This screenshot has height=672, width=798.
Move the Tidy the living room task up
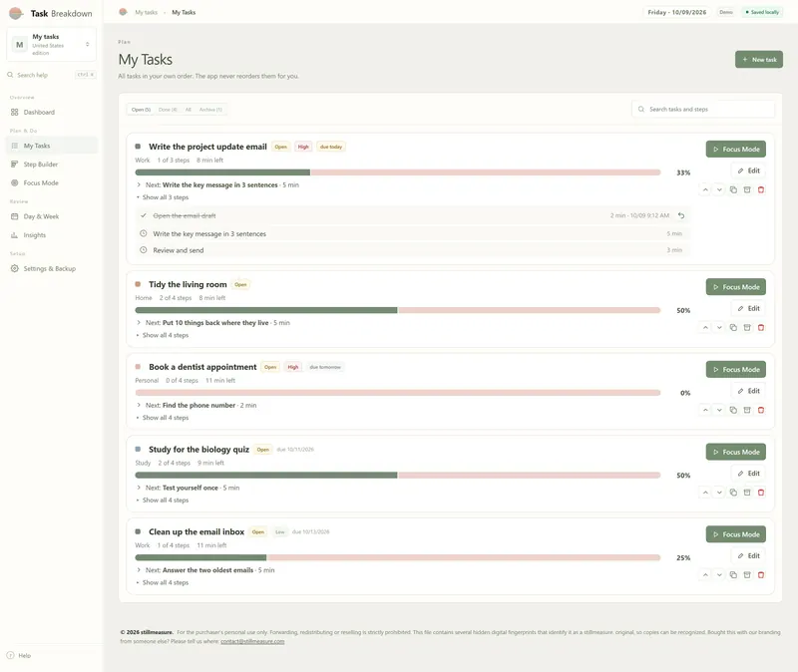pos(705,328)
